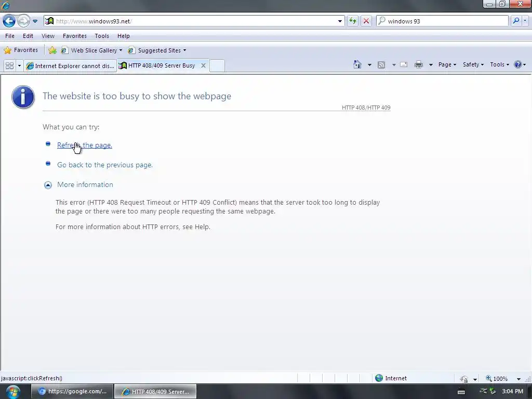532x399 pixels.
Task: Click the address bar with windows93.net URL
Action: click(193, 21)
